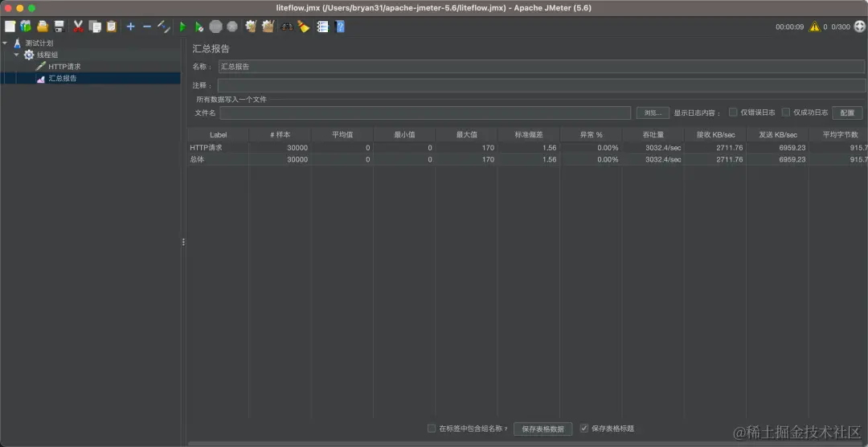Focus the 名称 name input field
Screen dimensions: 868x447
(542, 67)
